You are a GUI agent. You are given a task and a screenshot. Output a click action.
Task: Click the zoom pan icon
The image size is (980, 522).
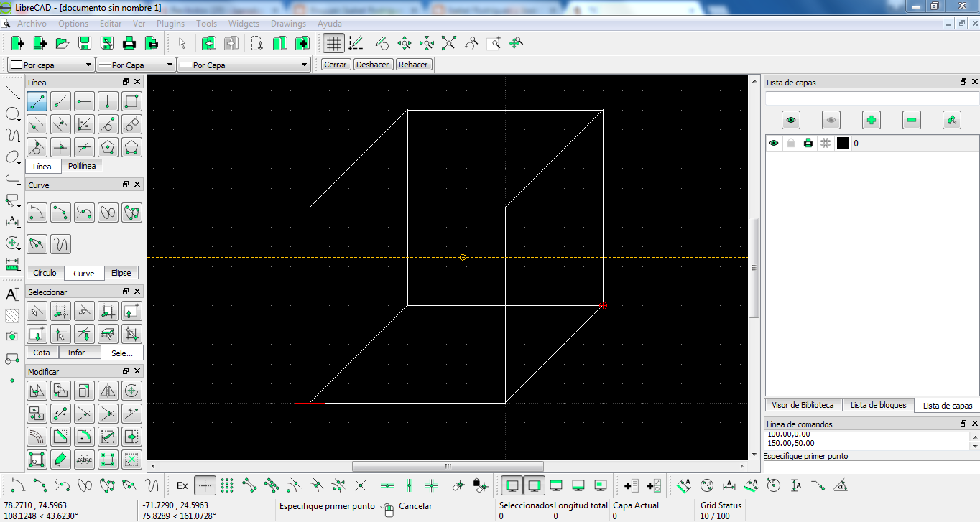pos(516,43)
